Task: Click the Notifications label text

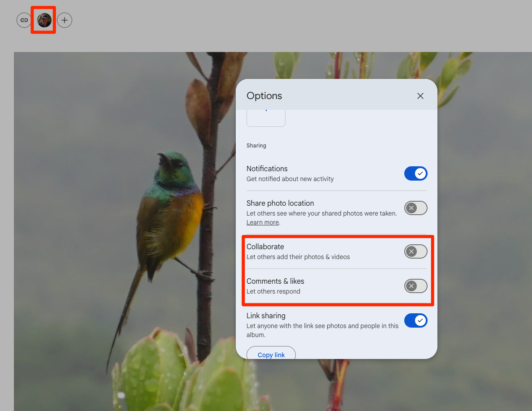Action: (x=267, y=169)
